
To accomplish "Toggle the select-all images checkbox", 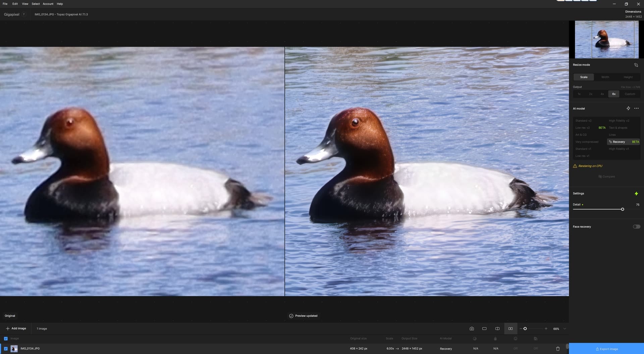I will pos(6,339).
